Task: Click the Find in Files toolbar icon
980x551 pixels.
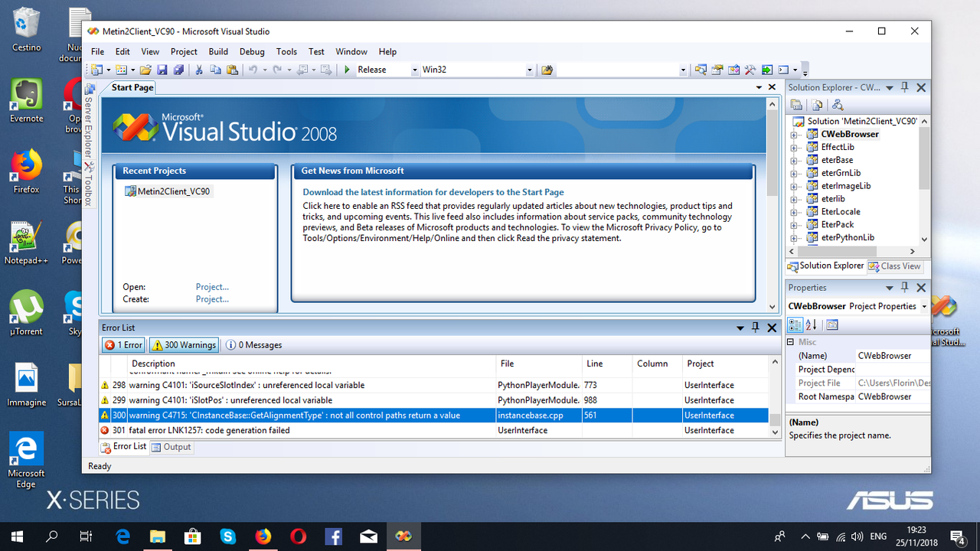Action: (x=547, y=70)
